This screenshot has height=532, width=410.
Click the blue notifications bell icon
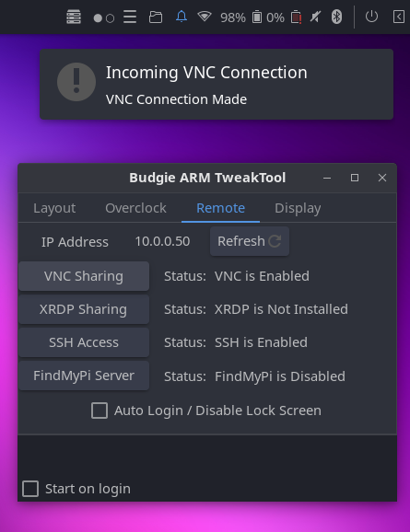(182, 17)
